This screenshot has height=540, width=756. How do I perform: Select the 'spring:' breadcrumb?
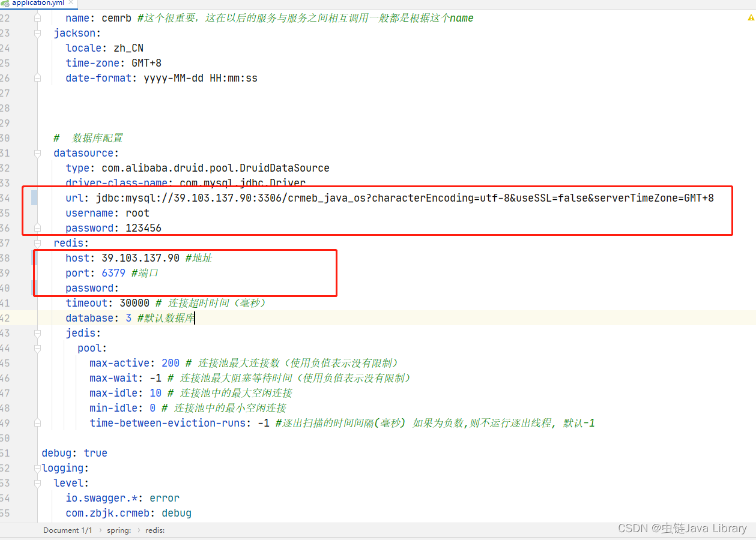119,530
